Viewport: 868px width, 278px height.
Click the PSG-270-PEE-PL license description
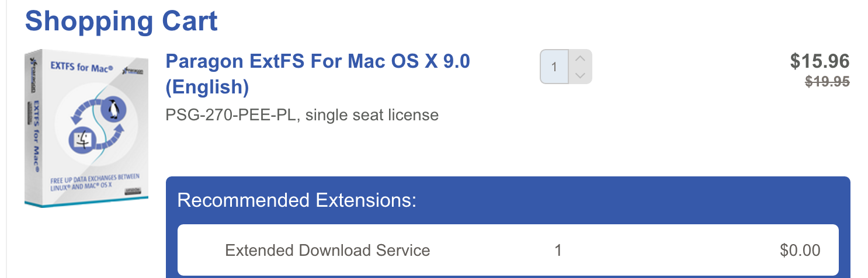click(302, 114)
